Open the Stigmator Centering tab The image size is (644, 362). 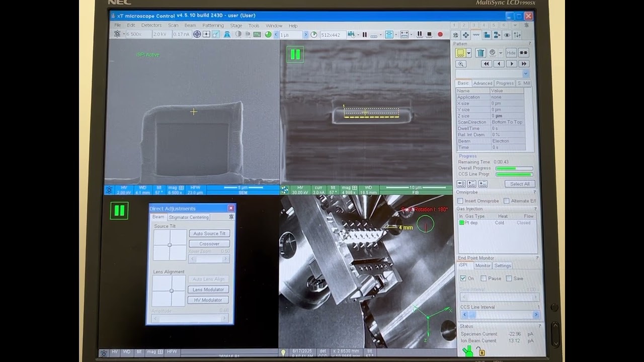coord(189,217)
